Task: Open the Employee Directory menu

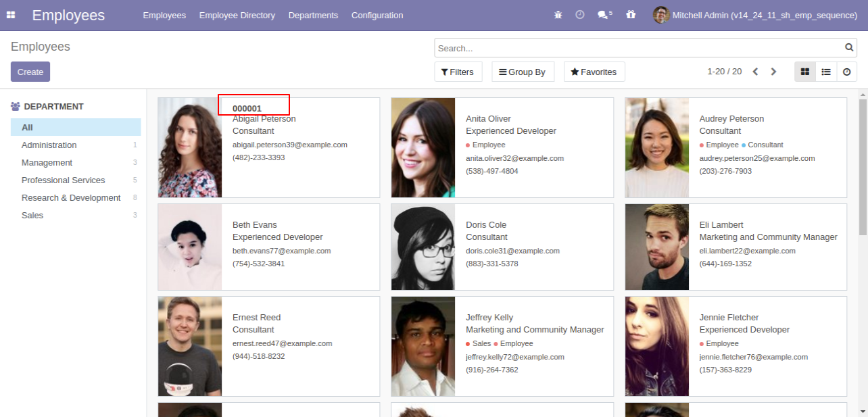Action: click(237, 15)
